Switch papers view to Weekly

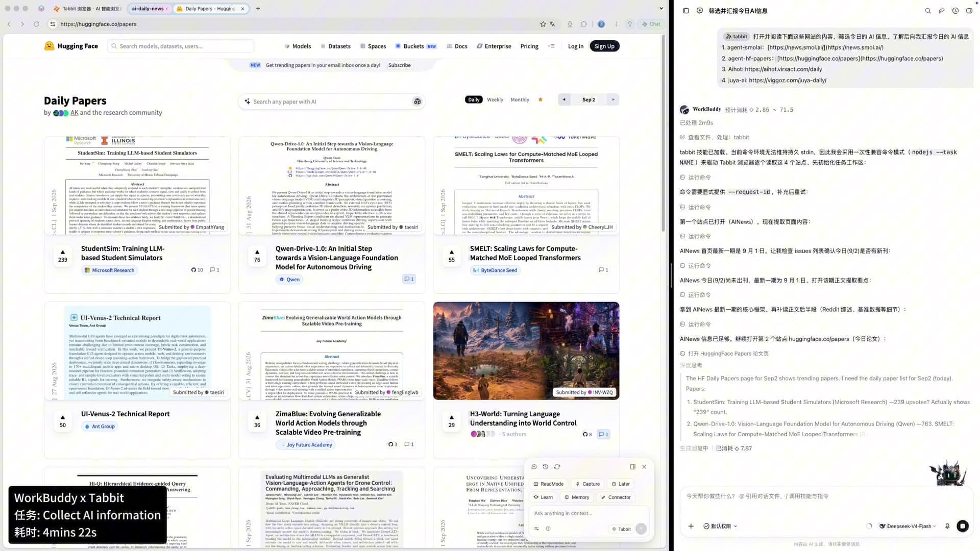click(495, 100)
